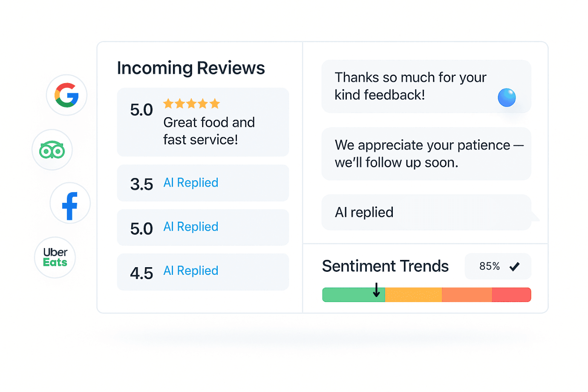The image size is (588, 392).
Task: Click the five gold stars rating
Action: 191,104
